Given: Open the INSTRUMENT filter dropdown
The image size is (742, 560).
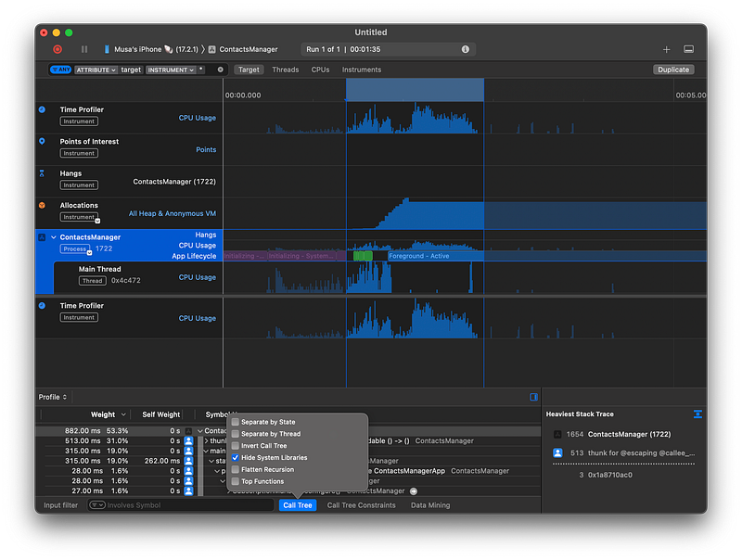Looking at the screenshot, I should click(x=170, y=70).
